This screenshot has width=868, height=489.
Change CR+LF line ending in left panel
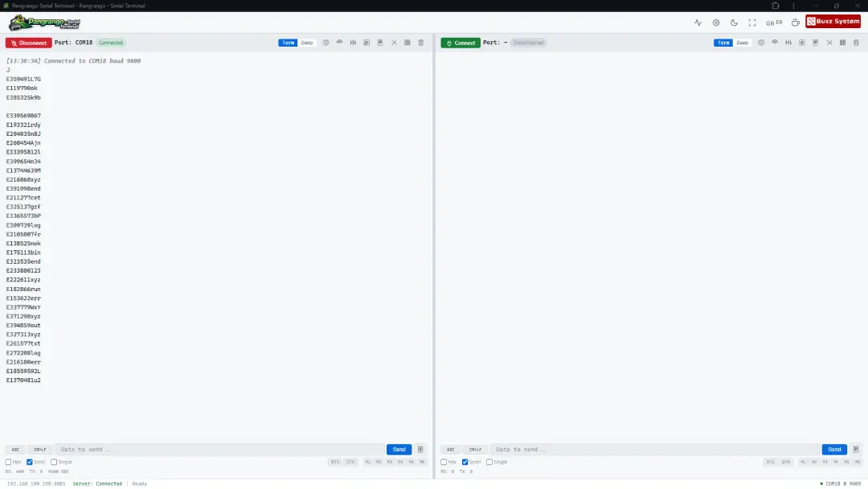[x=40, y=450]
